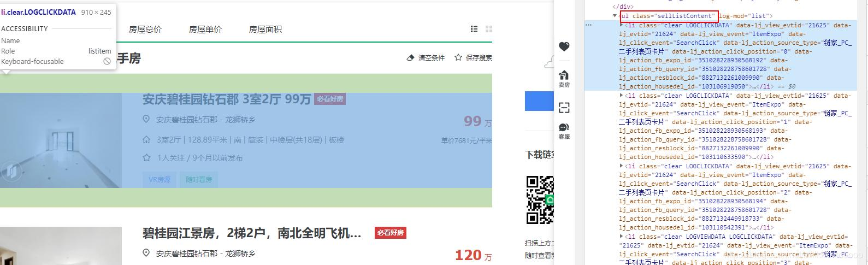Click the heart favorites icon in sidebar
This screenshot has width=868, height=265.
coord(564,47)
